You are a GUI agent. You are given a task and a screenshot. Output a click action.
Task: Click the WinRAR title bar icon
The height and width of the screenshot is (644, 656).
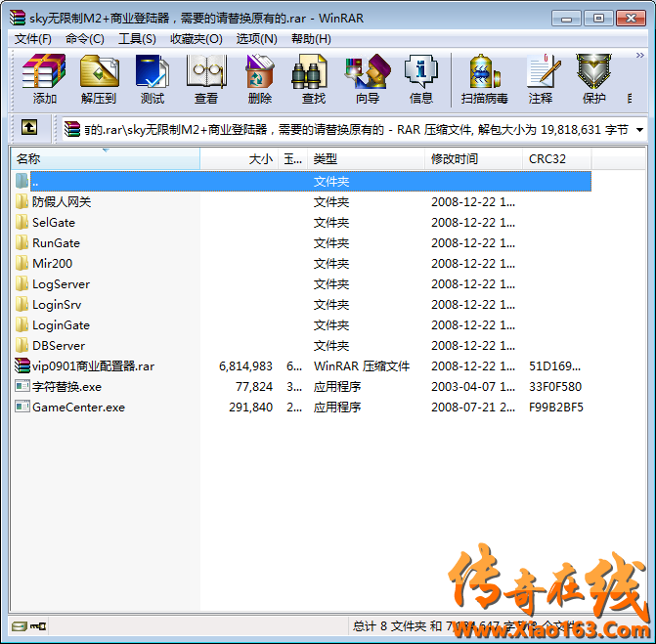pyautogui.click(x=18, y=18)
